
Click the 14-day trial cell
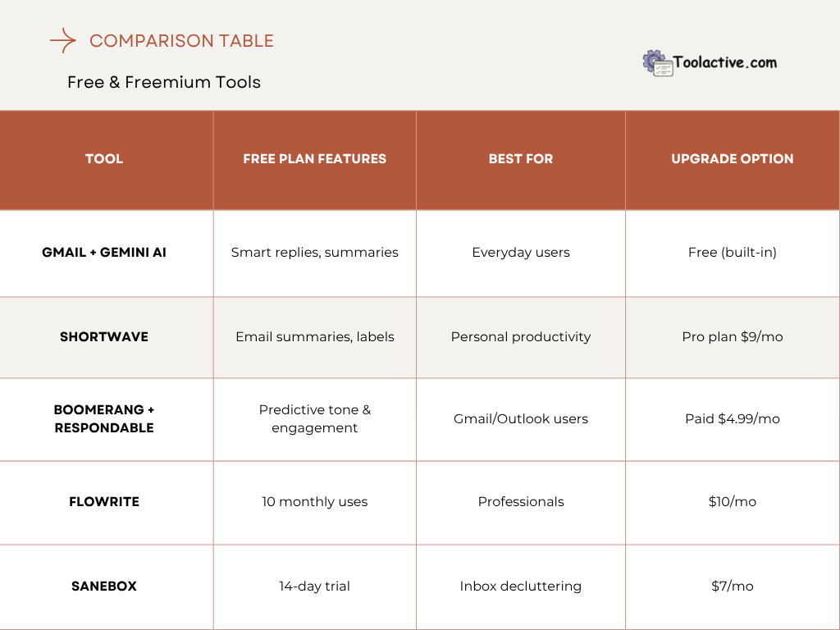pyautogui.click(x=314, y=586)
